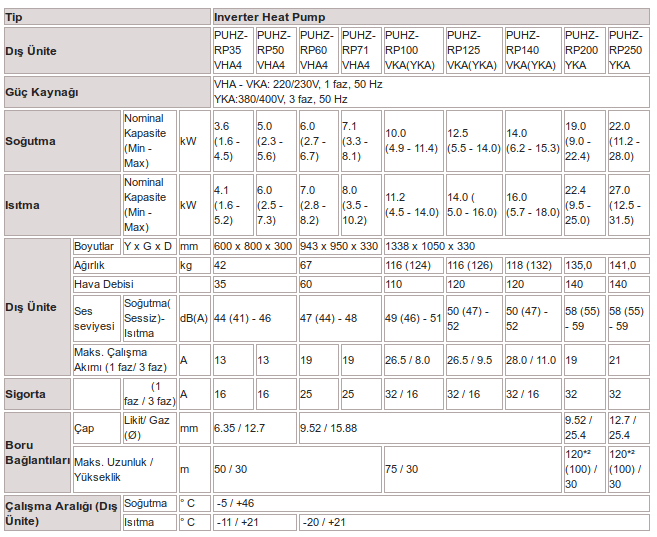This screenshot has width=657, height=537.
Task: Click the 'Inverter Heat Pump' header cell
Action: (431, 17)
